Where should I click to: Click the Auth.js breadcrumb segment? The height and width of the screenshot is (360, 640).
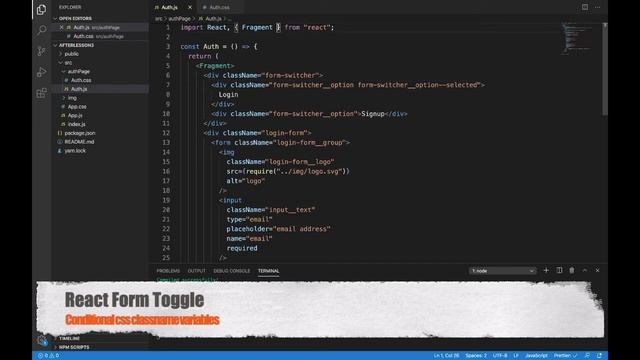pos(210,19)
